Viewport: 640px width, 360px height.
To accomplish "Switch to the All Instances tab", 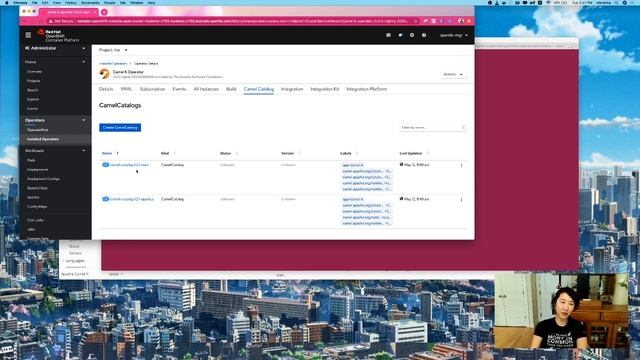I will 206,89.
